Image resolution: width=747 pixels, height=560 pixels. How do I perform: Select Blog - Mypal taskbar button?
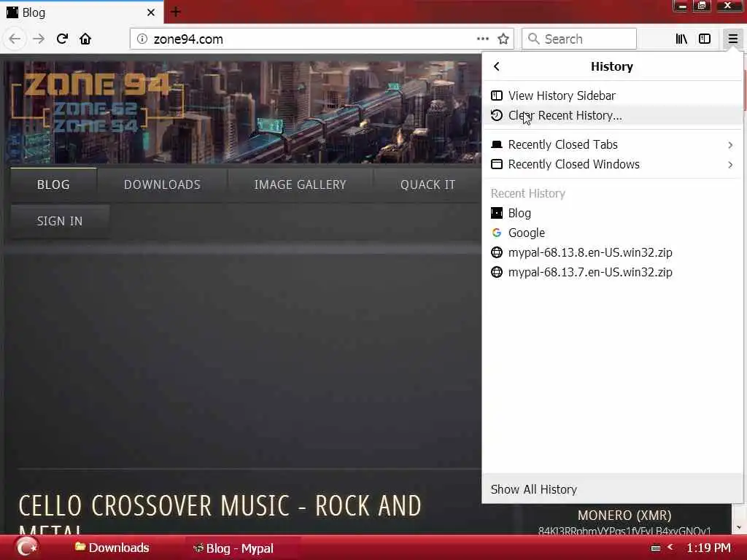[233, 548]
